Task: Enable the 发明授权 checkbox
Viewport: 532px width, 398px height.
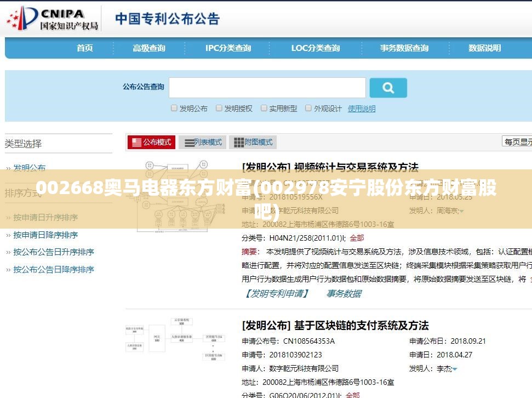Action: (219, 108)
